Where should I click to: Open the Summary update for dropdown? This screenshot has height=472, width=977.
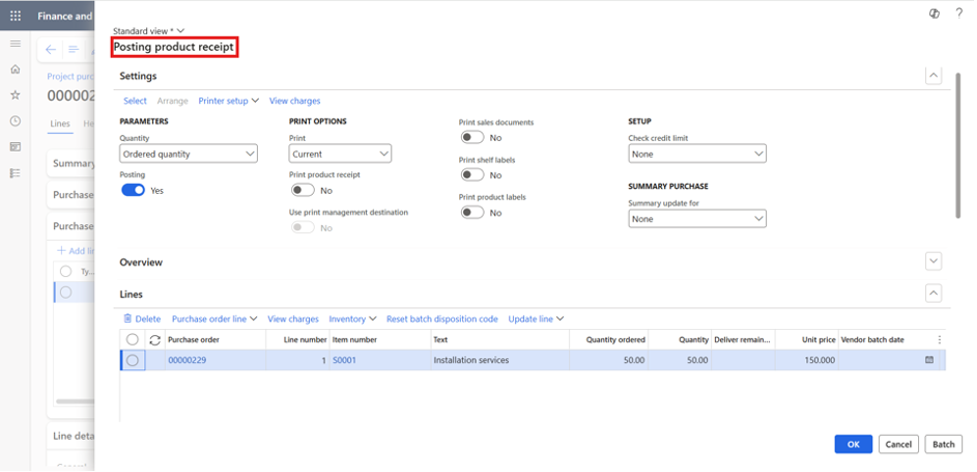tap(697, 219)
